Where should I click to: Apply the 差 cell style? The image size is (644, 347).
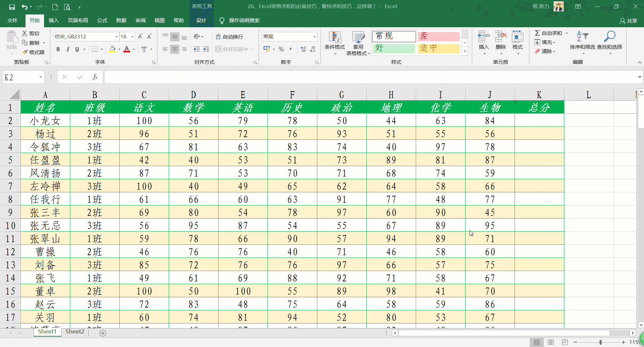coord(439,36)
